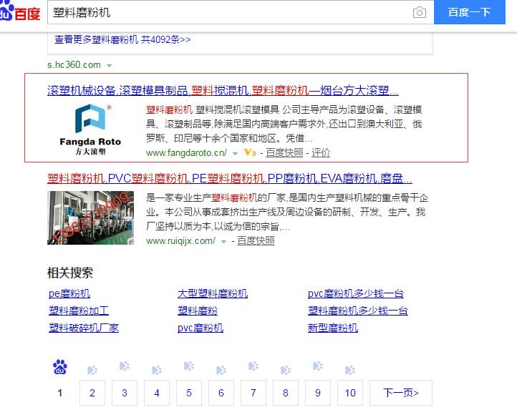Click the camera image search icon
The width and height of the screenshot is (517, 420).
(419, 13)
